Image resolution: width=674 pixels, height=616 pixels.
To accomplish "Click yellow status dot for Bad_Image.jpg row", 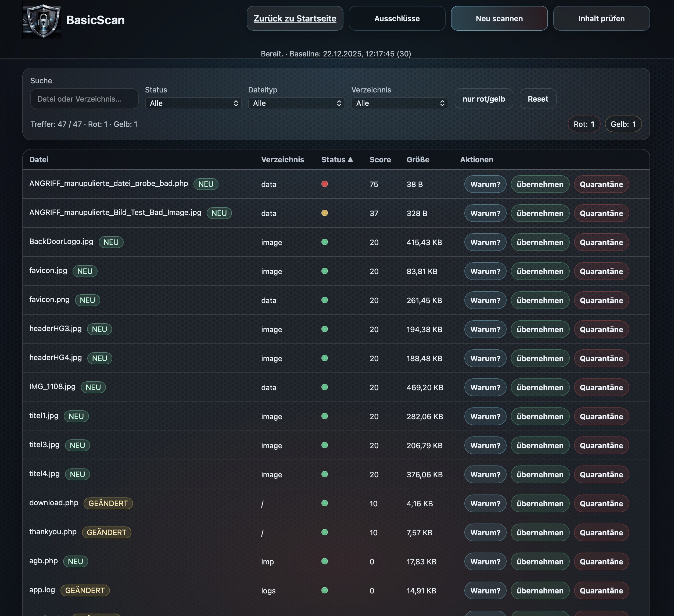I will [324, 213].
